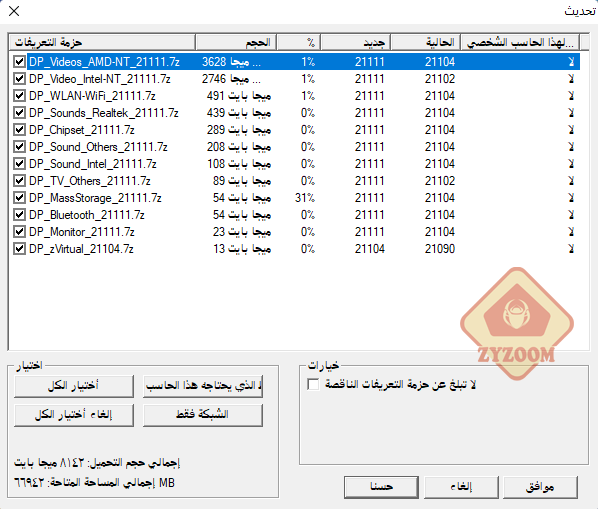Select the DP_WLAN-WiFi_21111.7z file name
598x509 pixels.
92,96
